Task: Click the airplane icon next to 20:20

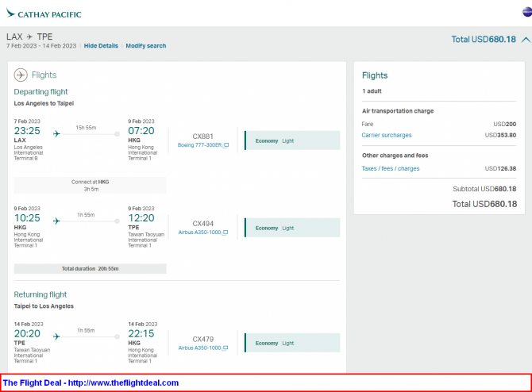Action: 56,336
